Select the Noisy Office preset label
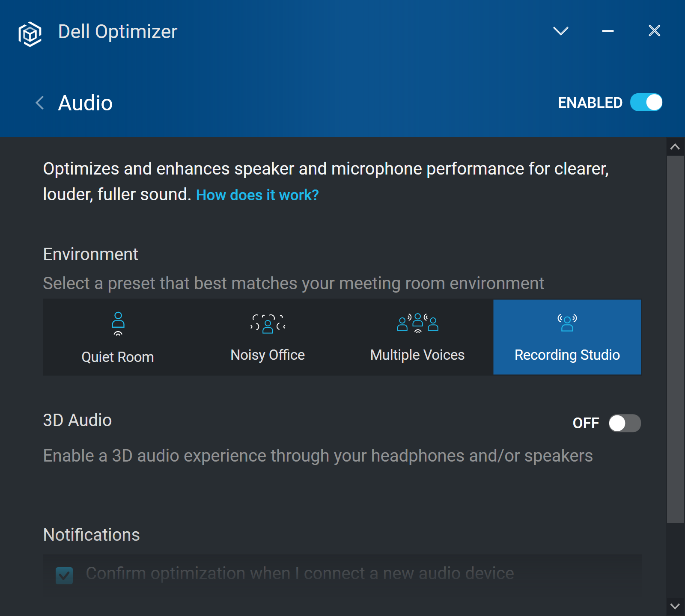This screenshot has height=616, width=685. click(x=268, y=355)
